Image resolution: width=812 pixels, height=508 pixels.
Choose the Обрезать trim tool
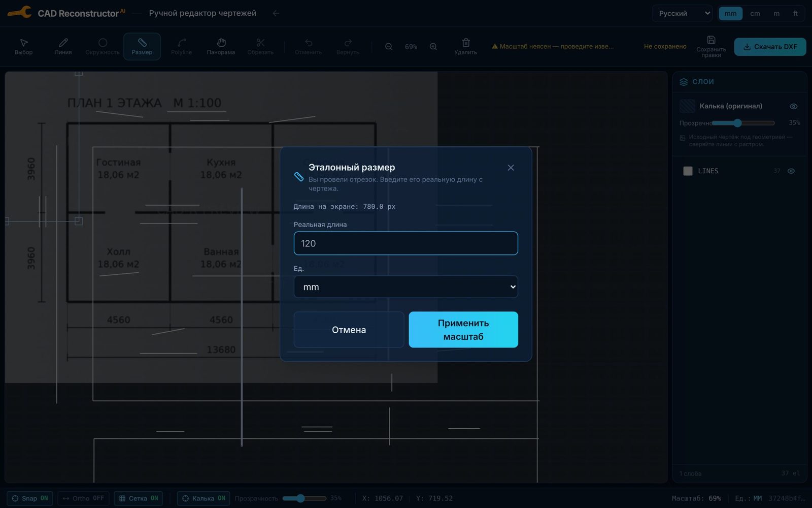tap(260, 46)
